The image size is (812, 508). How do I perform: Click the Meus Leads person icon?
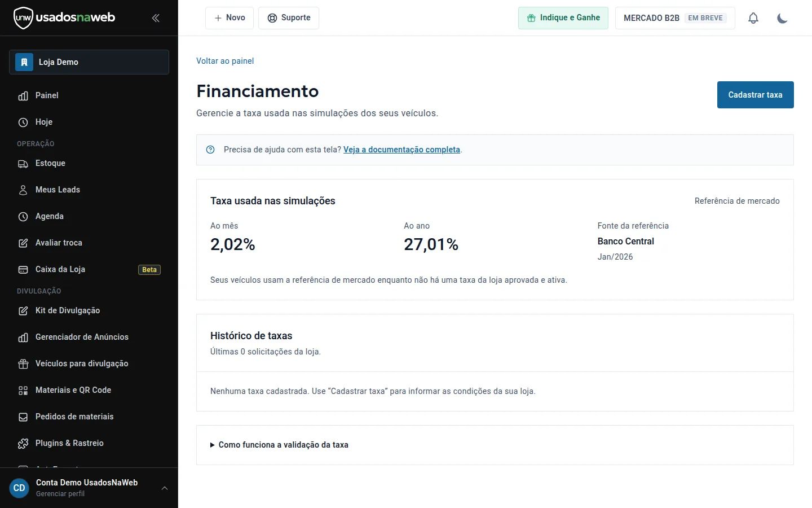[23, 190]
